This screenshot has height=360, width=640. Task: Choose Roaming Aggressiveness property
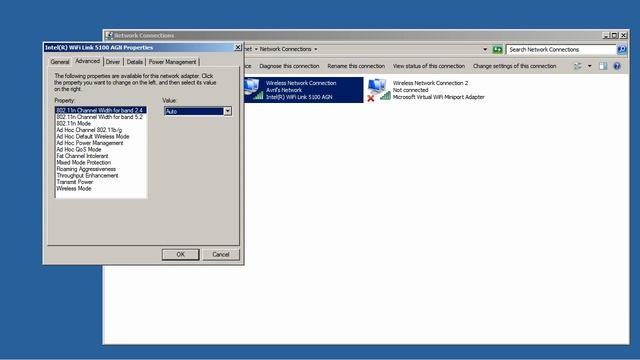(x=101, y=169)
